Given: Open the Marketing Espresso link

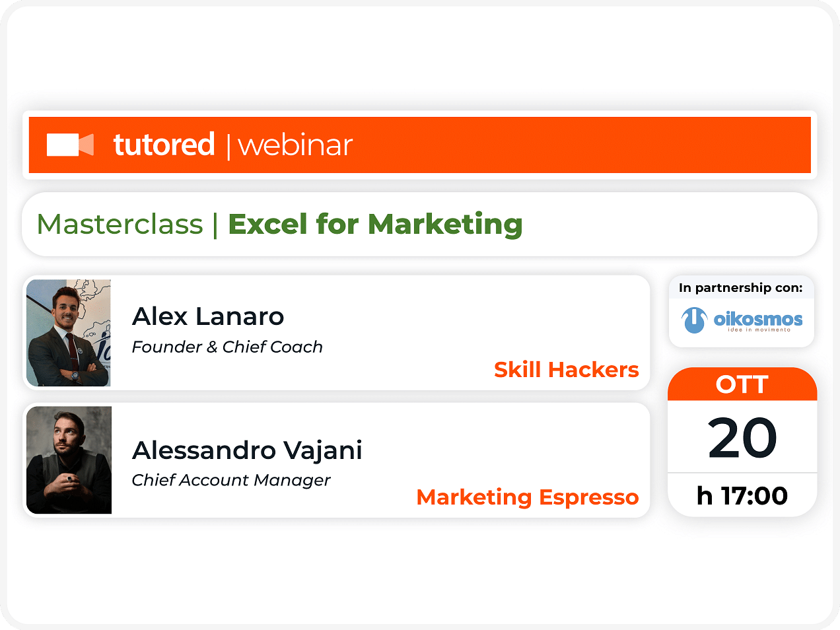Looking at the screenshot, I should coord(528,497).
